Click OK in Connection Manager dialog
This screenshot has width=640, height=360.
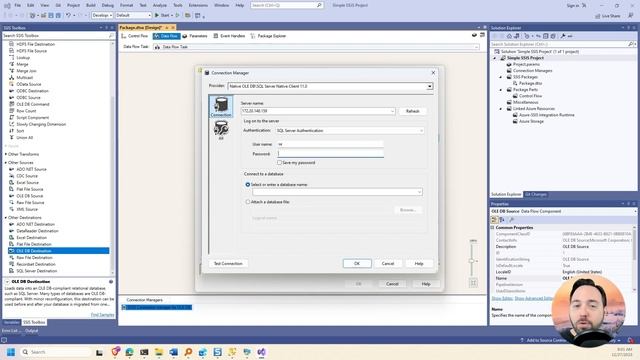(x=357, y=264)
